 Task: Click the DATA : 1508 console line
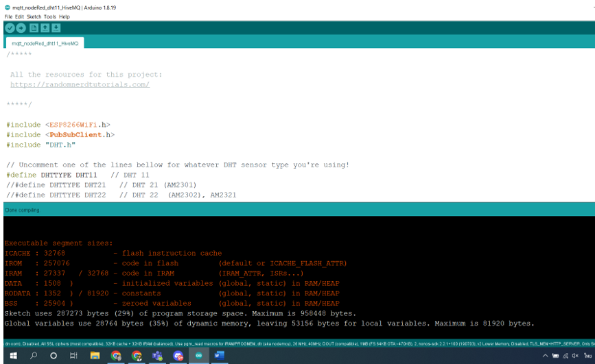172,283
